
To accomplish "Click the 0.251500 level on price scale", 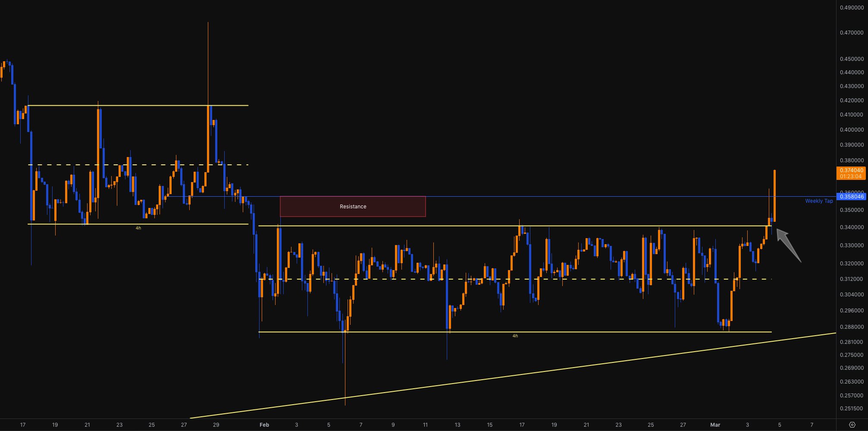I will click(852, 409).
